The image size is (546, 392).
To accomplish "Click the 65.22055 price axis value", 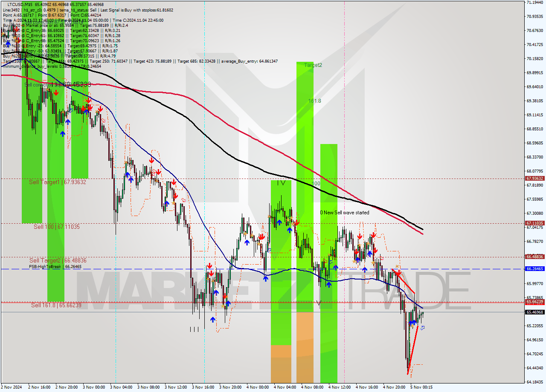I will (x=534, y=326).
